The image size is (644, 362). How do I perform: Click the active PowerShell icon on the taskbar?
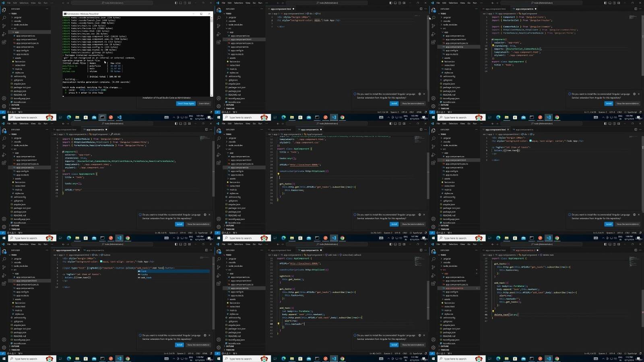(103, 118)
